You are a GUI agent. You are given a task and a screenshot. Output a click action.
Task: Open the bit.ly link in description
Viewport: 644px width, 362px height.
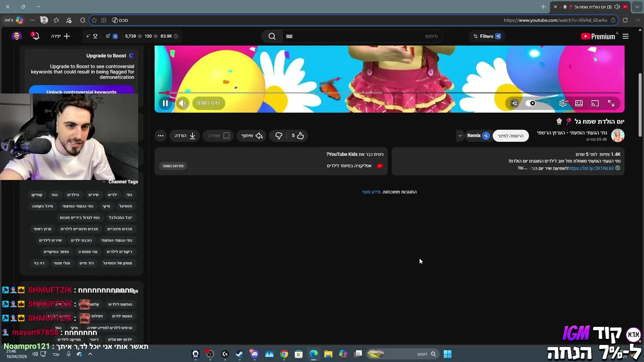point(591,168)
